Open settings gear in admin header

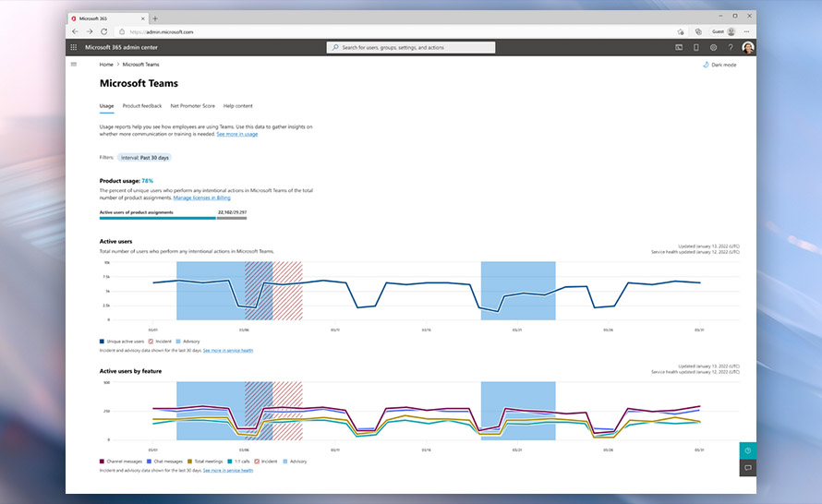point(714,47)
